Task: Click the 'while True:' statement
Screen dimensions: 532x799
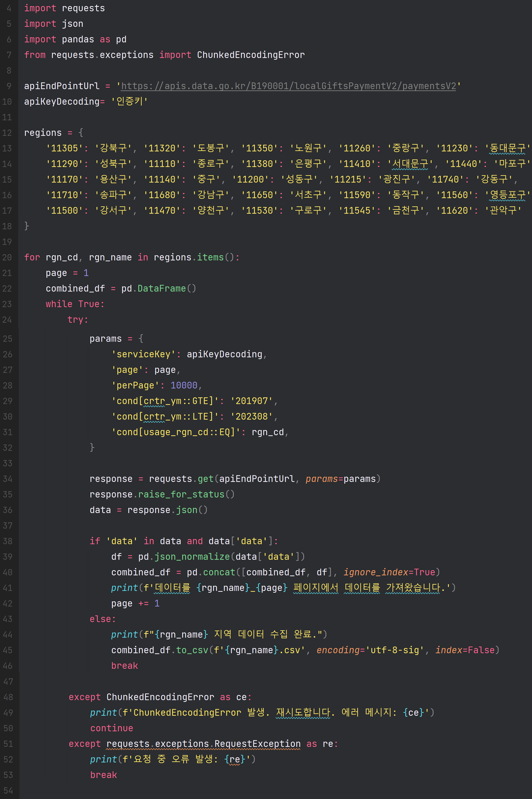Action: point(75,304)
